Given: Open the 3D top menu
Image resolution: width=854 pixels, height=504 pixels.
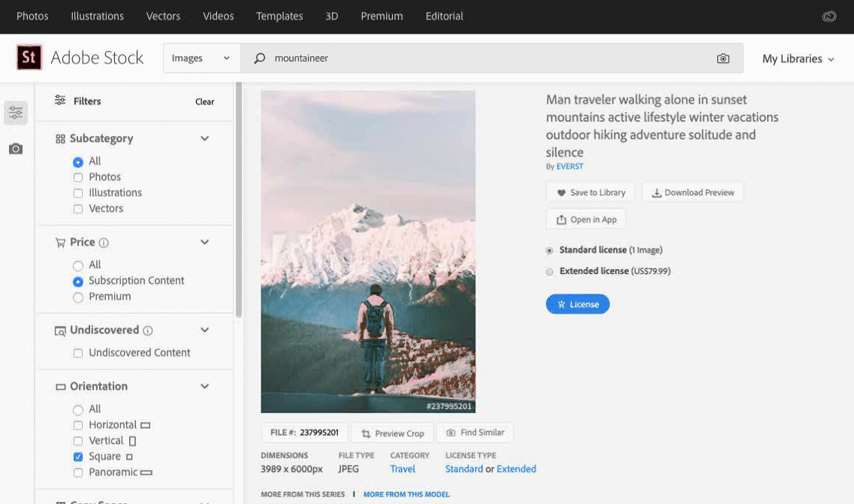Looking at the screenshot, I should click(332, 17).
